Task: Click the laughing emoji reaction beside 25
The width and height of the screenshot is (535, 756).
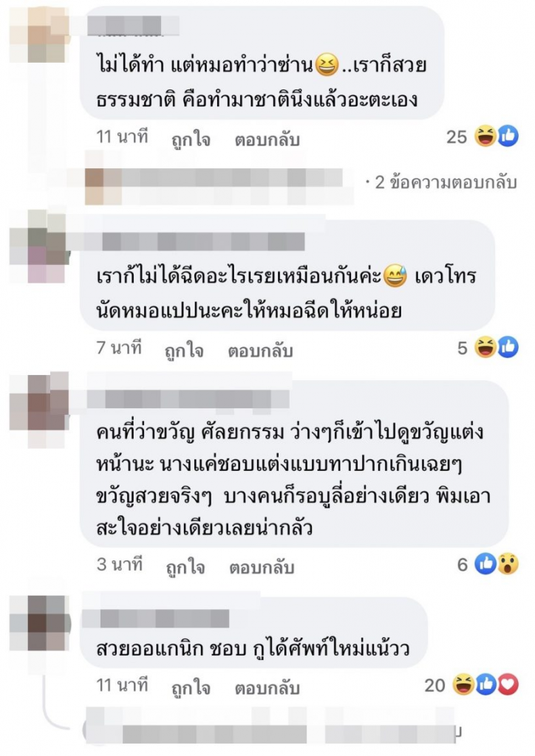Action: point(485,136)
